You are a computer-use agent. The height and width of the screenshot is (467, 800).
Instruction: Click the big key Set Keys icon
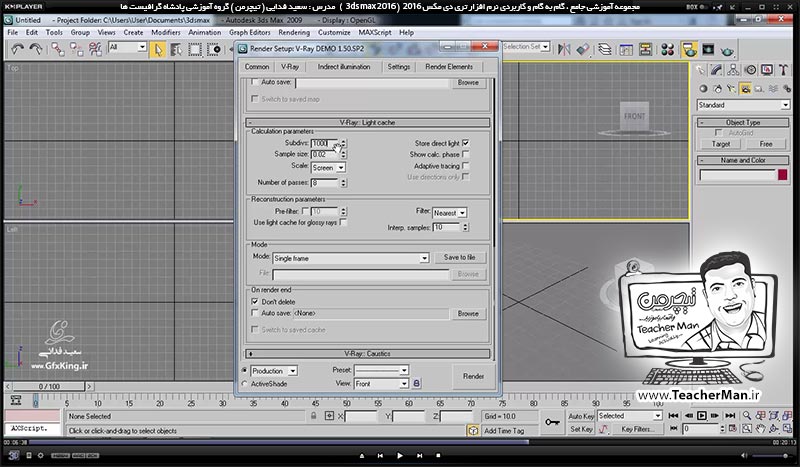tap(552, 422)
